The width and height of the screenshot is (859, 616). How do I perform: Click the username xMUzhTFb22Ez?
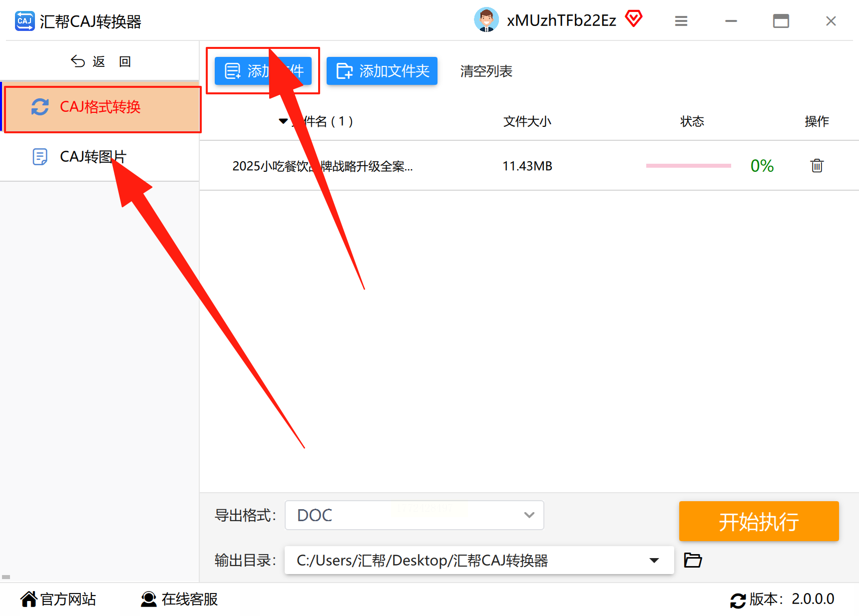click(x=561, y=20)
